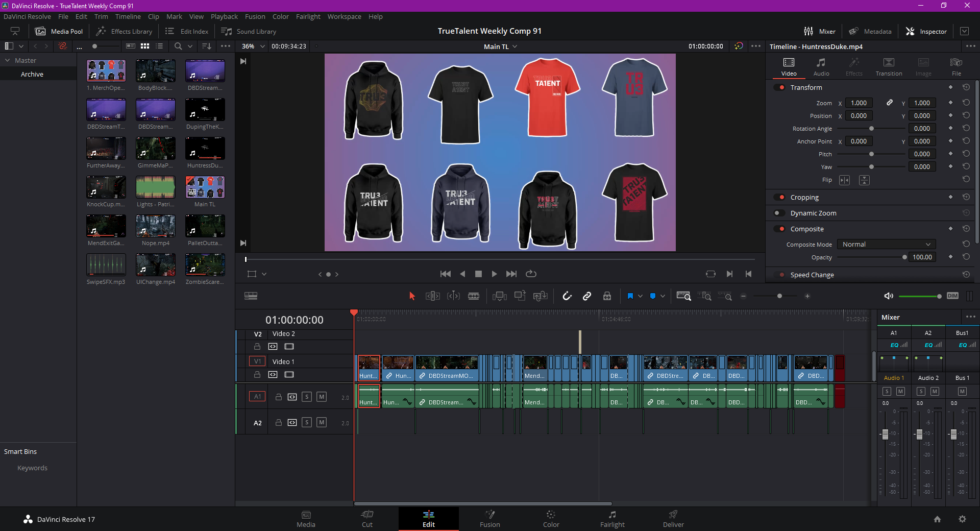Select the Blade edit mode tool

tap(474, 296)
